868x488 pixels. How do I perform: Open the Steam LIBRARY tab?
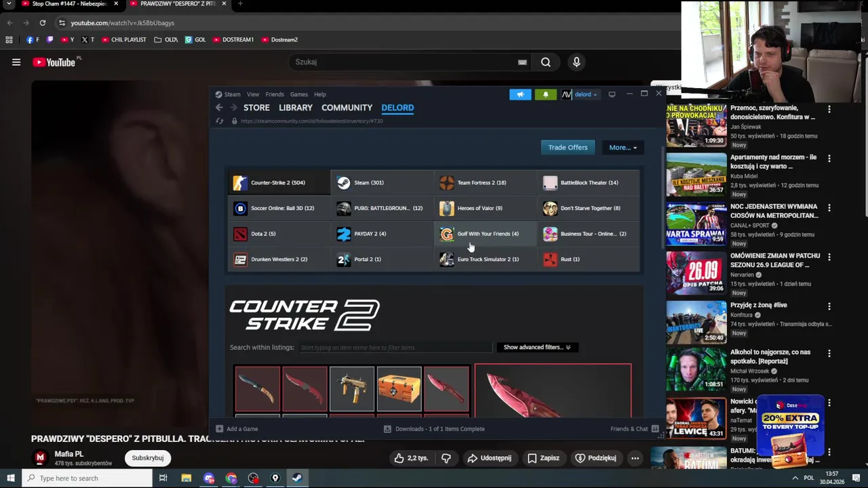(x=296, y=108)
